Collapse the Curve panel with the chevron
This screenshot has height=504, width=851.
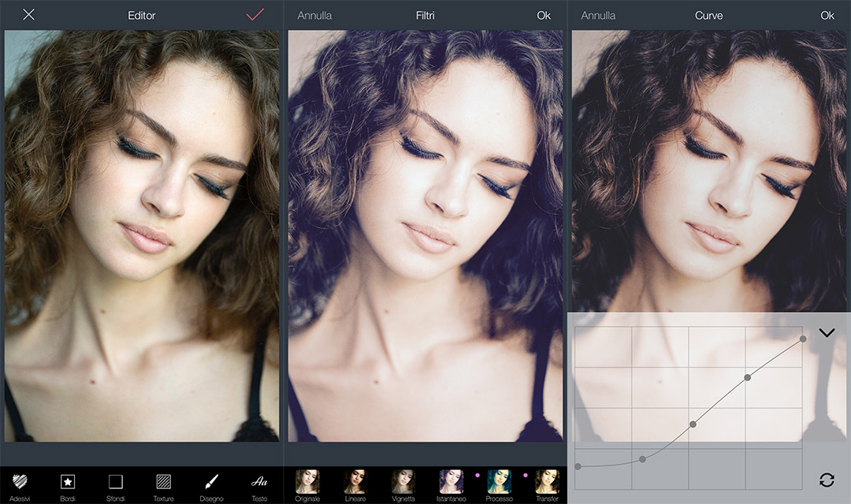(x=827, y=332)
